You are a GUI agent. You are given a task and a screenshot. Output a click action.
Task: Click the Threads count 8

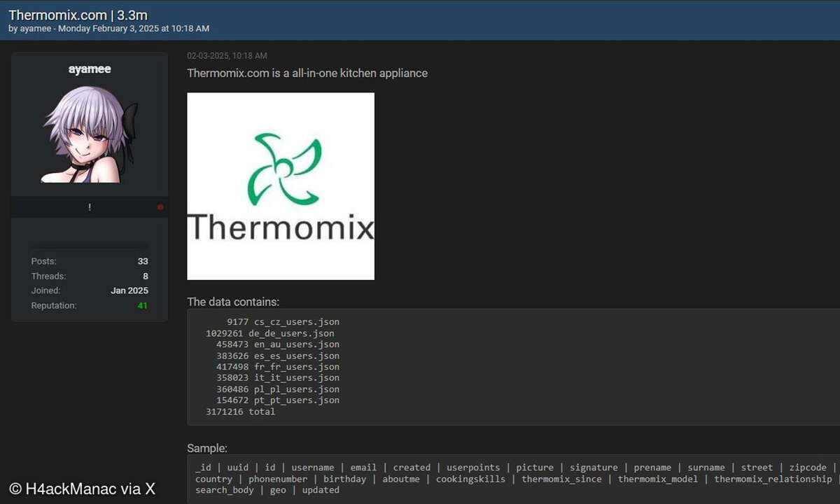click(x=146, y=276)
